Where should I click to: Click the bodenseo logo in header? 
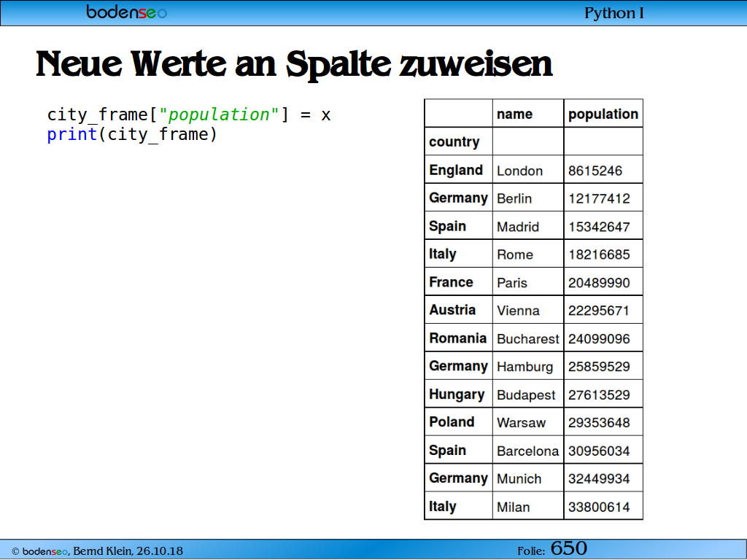click(126, 12)
